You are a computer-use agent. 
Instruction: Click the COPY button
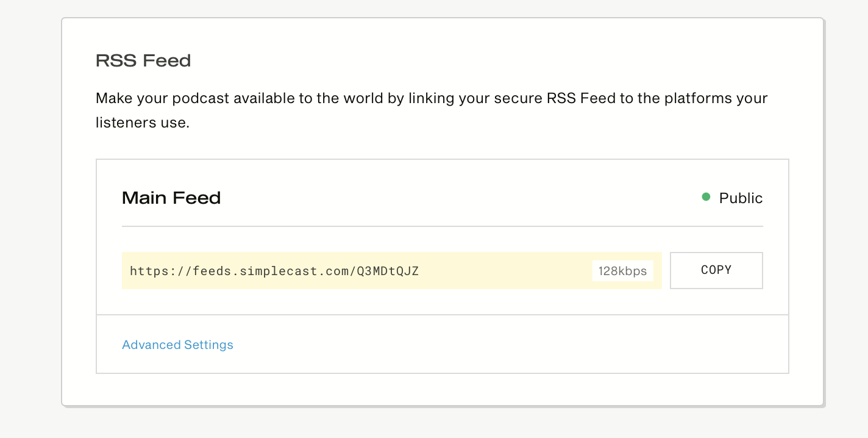716,270
